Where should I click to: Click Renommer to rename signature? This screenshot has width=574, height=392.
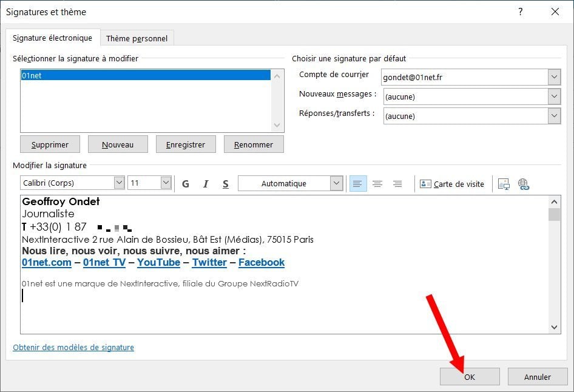[x=254, y=144]
